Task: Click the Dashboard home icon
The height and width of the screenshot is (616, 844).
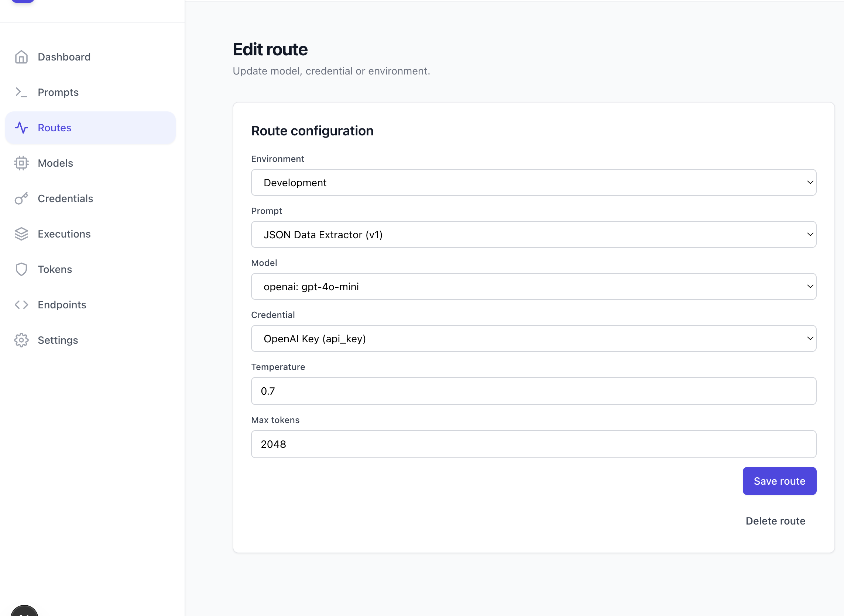Action: click(x=21, y=57)
